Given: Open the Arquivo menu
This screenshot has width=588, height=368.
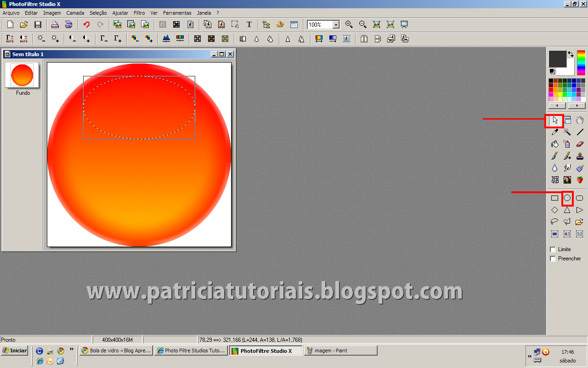Looking at the screenshot, I should coord(11,13).
